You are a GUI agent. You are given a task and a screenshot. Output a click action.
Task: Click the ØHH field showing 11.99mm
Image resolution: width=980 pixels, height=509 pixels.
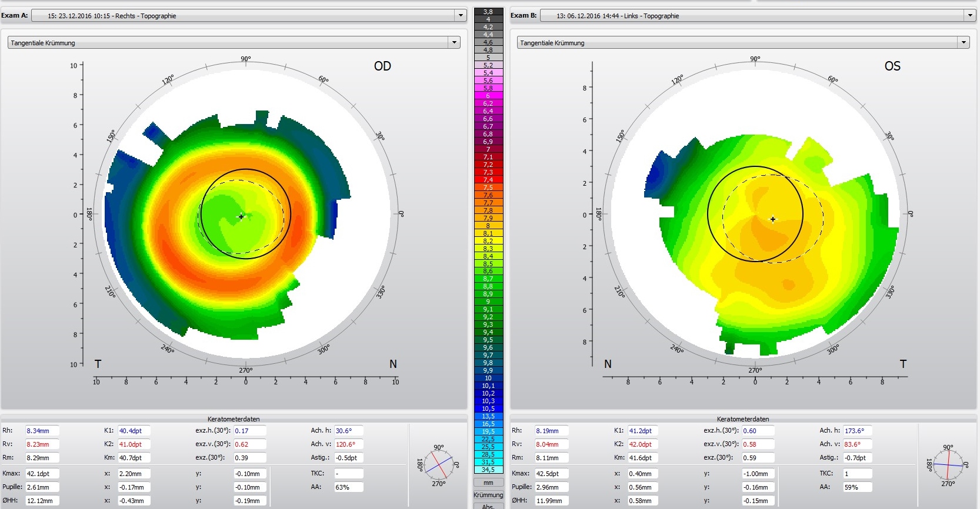point(551,501)
